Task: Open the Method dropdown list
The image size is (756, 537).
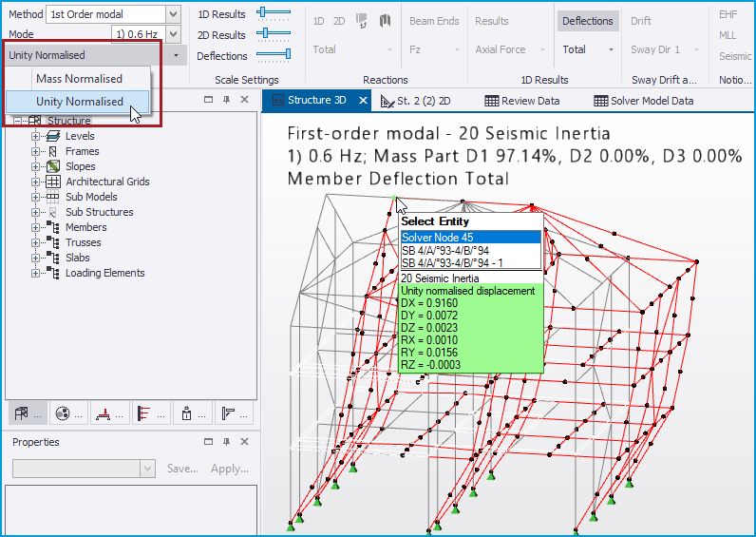Action: (172, 14)
